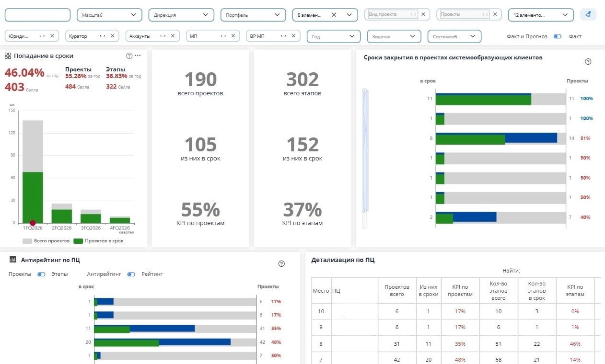Screen dimensions: 605x364
Task: Click the help icon in Антирейтинг по ПЦ
Action: click(281, 263)
